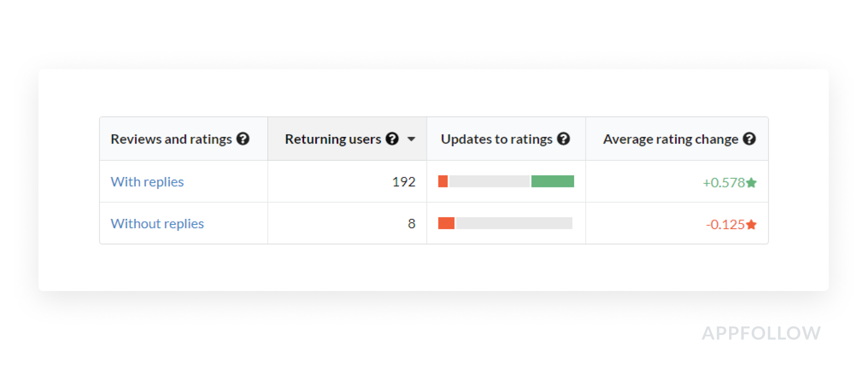868x371 pixels.
Task: Click help icon beside Average rating change
Action: (749, 139)
